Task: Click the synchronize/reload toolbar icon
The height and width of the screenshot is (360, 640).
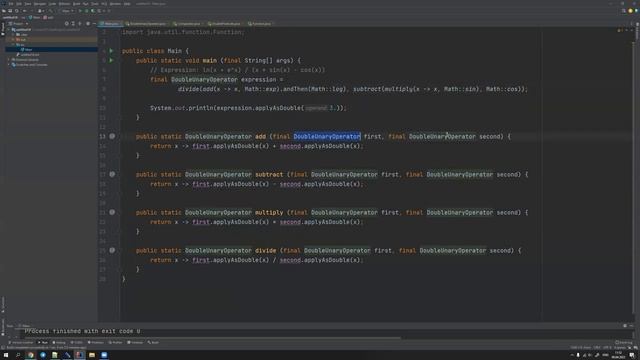Action: (17, 11)
